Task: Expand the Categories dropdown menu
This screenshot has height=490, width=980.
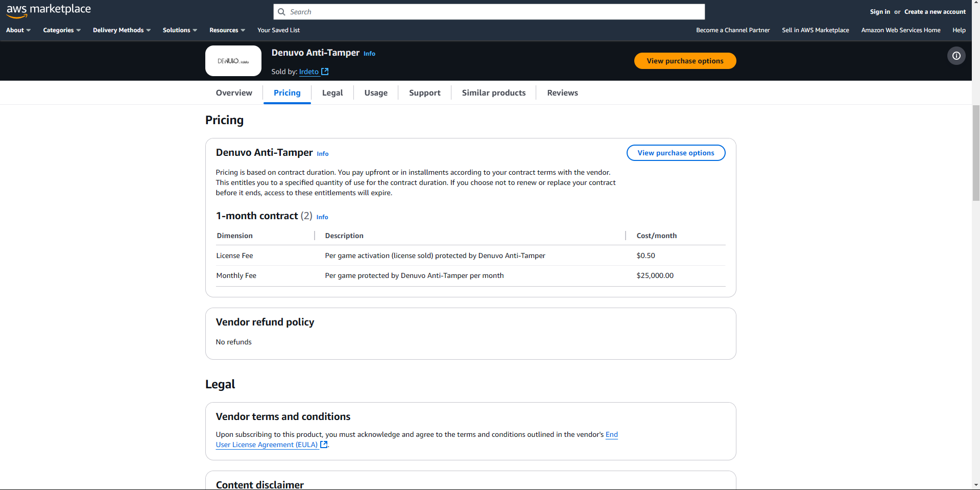Action: (62, 30)
